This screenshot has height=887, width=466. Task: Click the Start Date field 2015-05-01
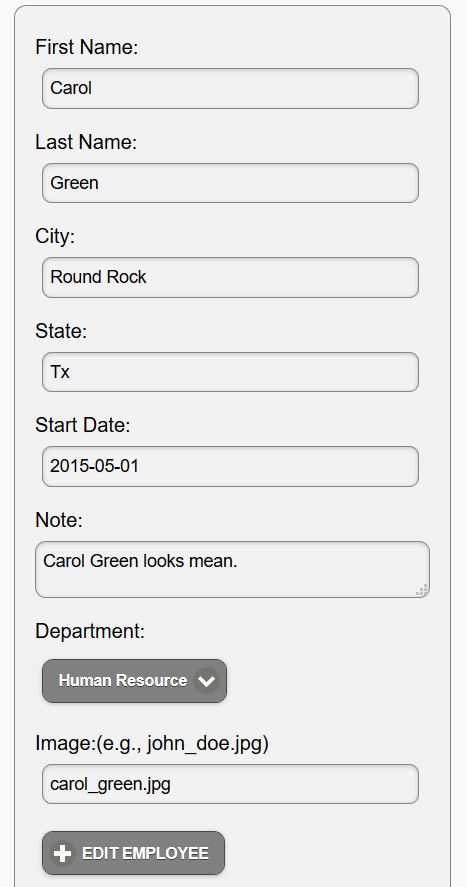pos(230,466)
